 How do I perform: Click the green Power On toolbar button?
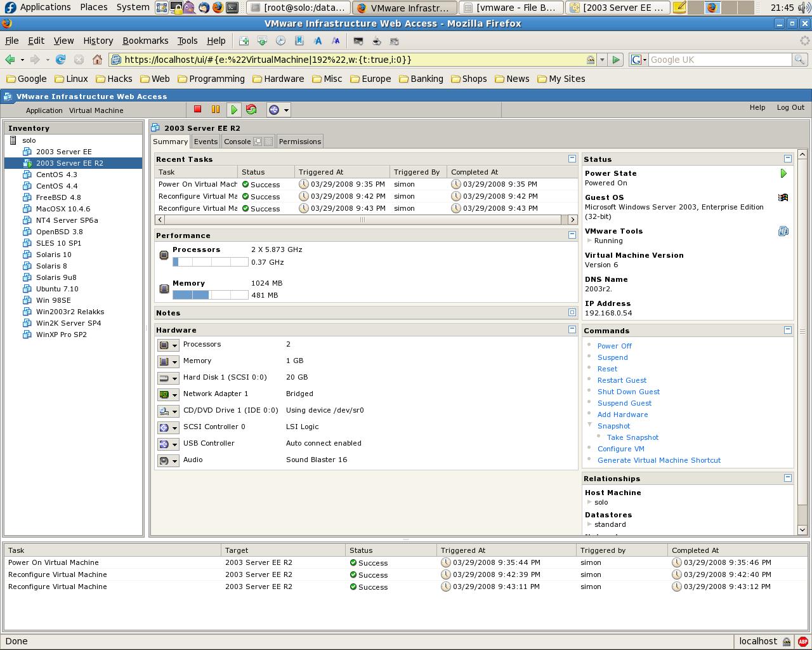[234, 110]
